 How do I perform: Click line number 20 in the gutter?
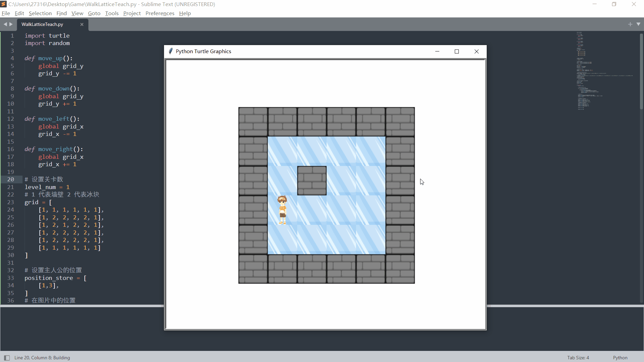click(x=11, y=179)
